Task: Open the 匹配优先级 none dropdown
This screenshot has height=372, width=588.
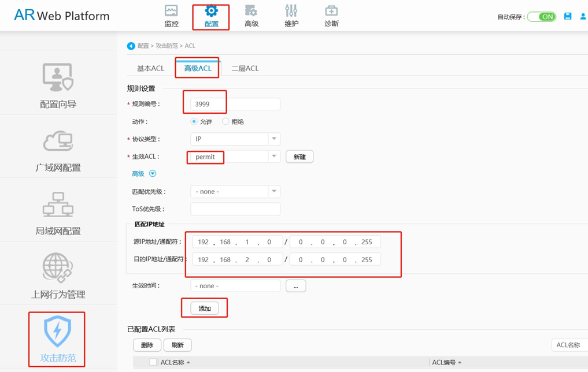Action: click(x=235, y=191)
